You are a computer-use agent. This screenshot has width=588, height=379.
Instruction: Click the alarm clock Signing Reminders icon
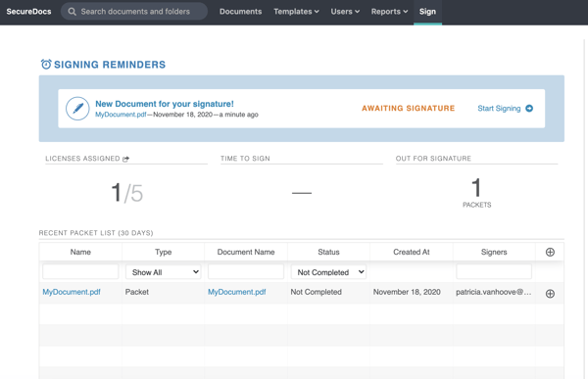[46, 64]
